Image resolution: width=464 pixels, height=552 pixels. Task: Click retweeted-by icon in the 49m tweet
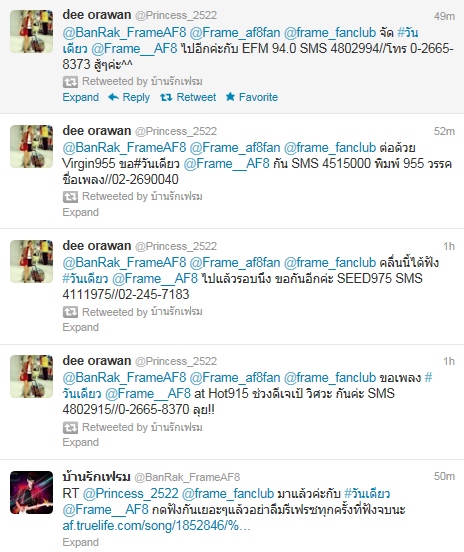(x=70, y=82)
